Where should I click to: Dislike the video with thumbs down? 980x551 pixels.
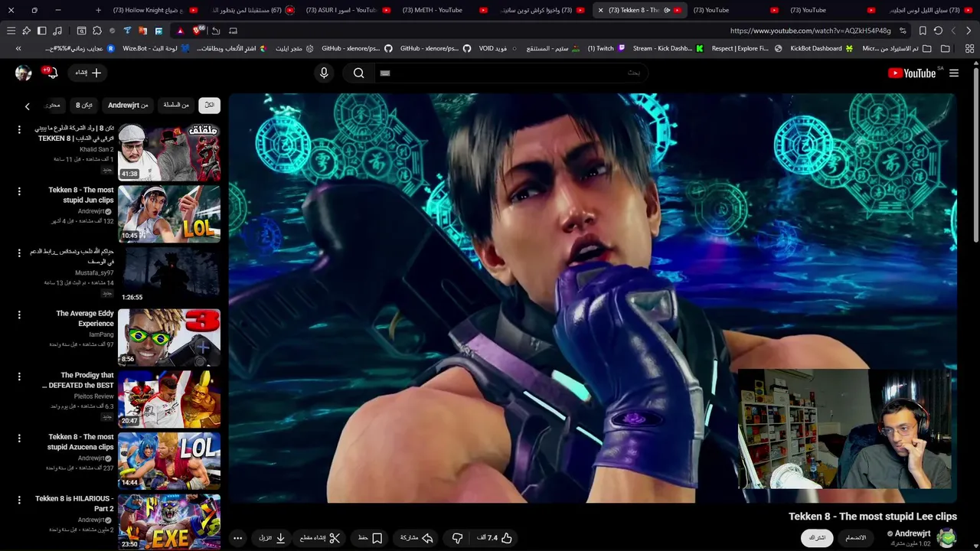coord(457,538)
